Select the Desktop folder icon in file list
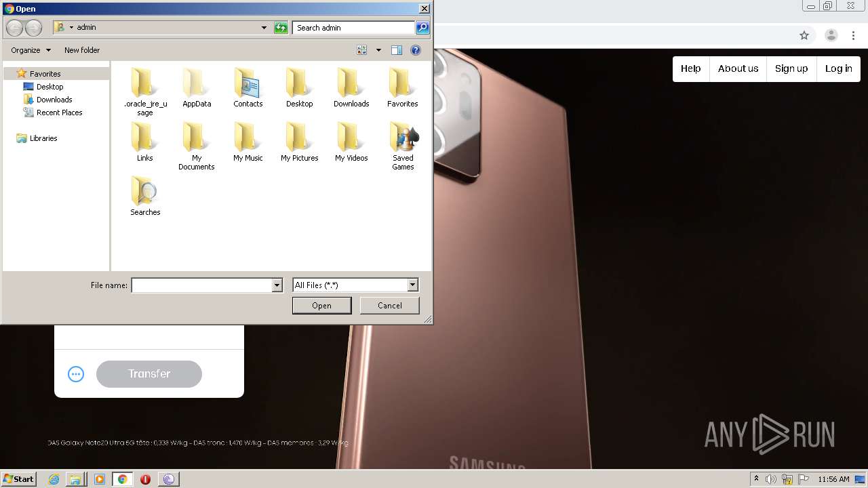The width and height of the screenshot is (868, 488). coord(299,87)
